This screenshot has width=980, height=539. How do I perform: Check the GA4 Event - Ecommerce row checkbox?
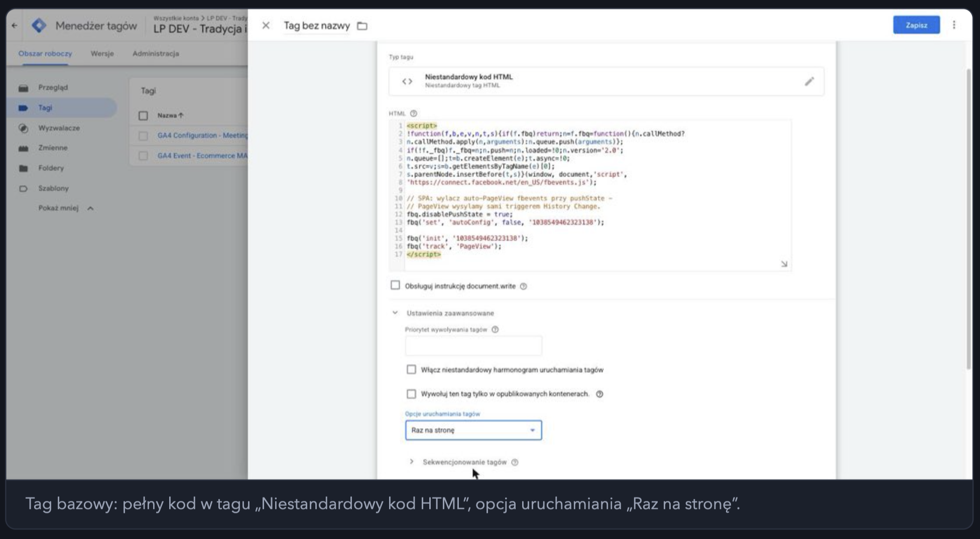pos(143,156)
